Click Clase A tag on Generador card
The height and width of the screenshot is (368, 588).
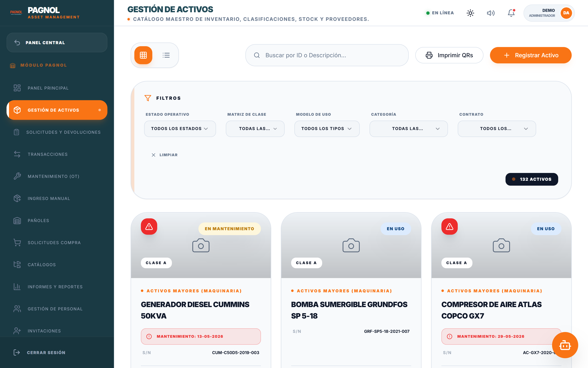coord(156,263)
